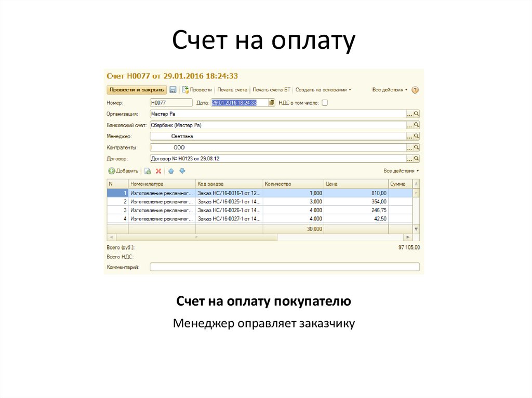Click the Организация ellipsis select button
Screen dimensions: 532x398
(x=409, y=114)
